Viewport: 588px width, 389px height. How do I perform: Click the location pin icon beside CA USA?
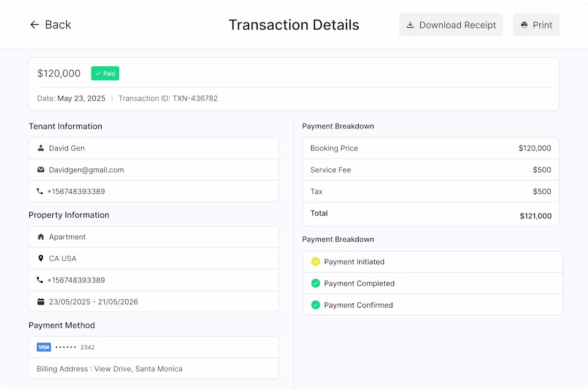(41, 258)
